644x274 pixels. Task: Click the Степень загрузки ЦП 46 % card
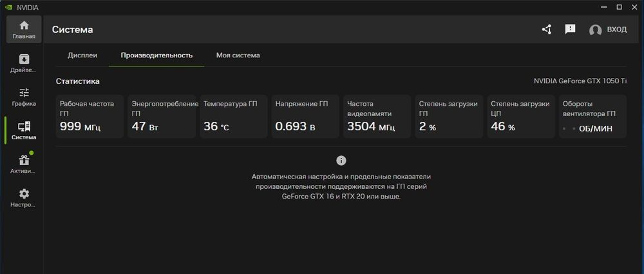tap(521, 117)
